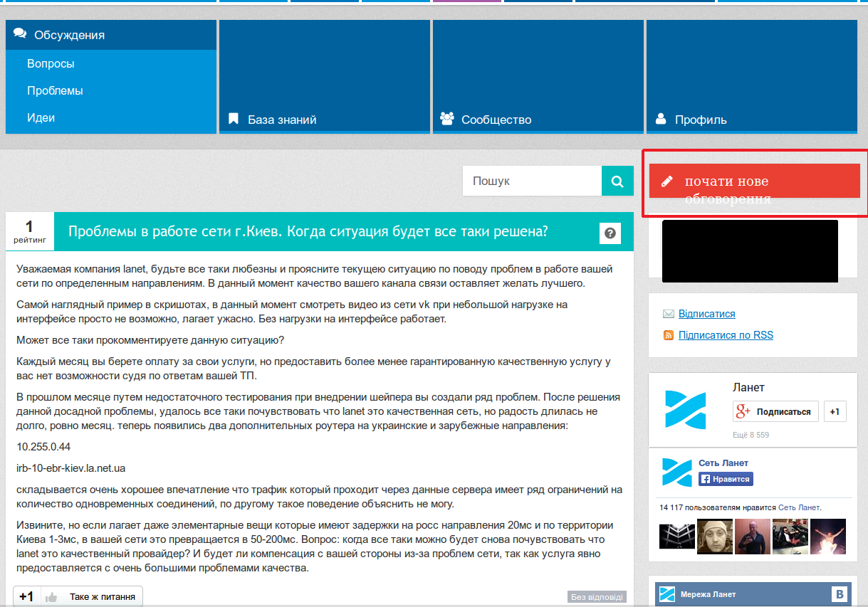868x607 pixels.
Task: Click the Відписатися link
Action: [706, 314]
